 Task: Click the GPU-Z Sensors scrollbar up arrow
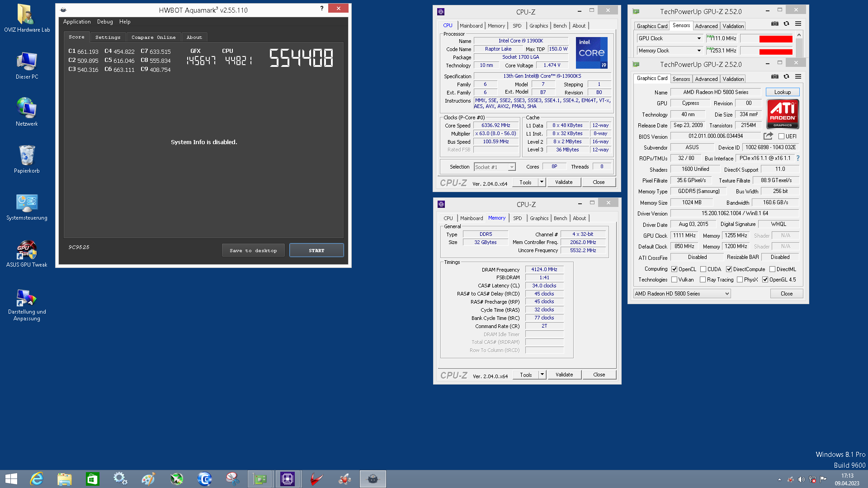[x=799, y=35]
